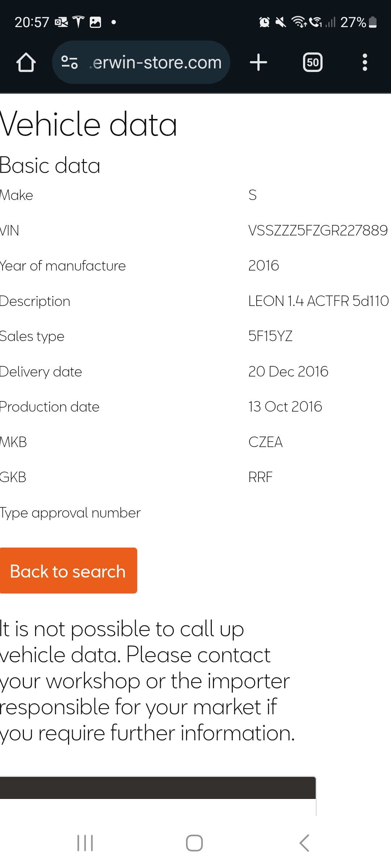Open a new tab with plus icon

258,62
